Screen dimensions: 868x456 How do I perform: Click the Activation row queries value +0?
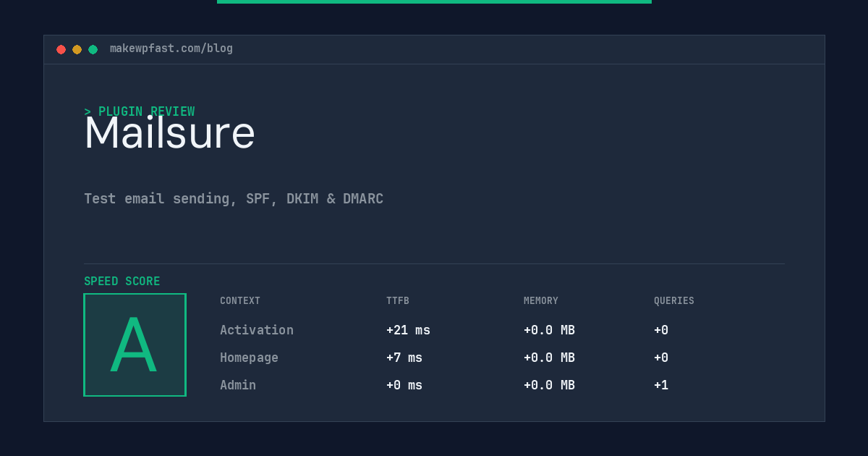(x=661, y=330)
